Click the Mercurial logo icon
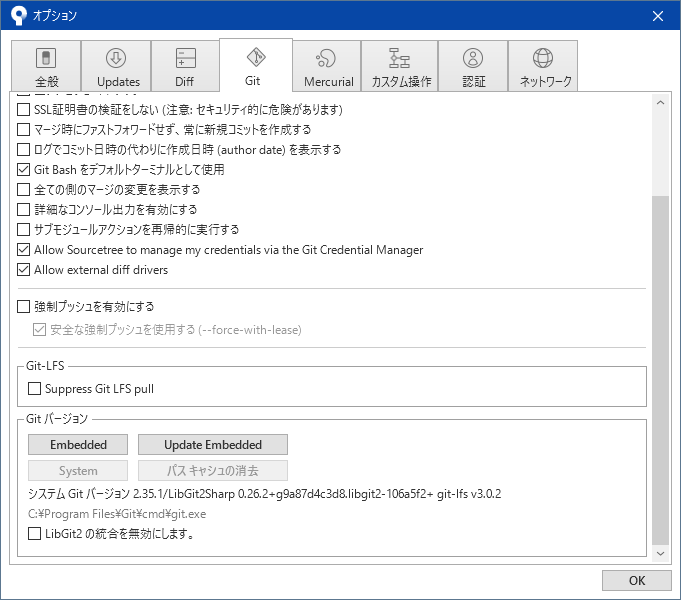 326,58
